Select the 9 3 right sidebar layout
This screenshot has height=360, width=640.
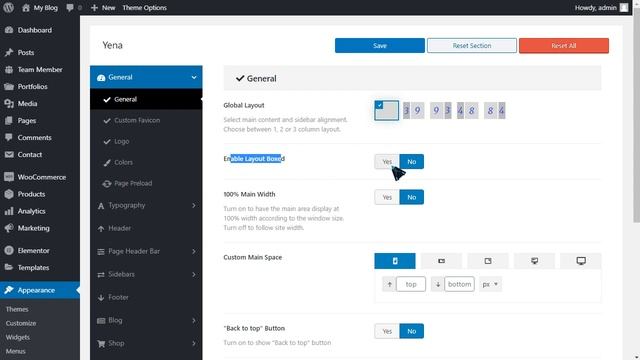click(441, 110)
